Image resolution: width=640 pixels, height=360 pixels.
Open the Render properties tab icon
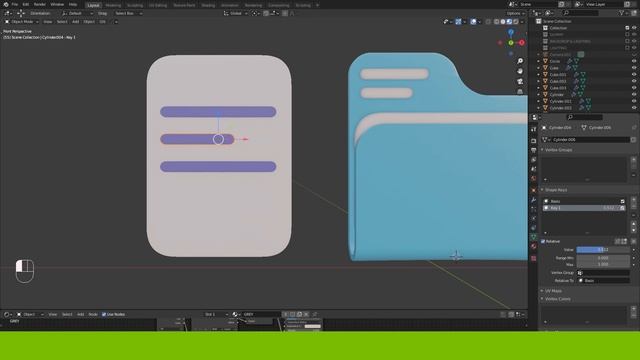[533, 140]
